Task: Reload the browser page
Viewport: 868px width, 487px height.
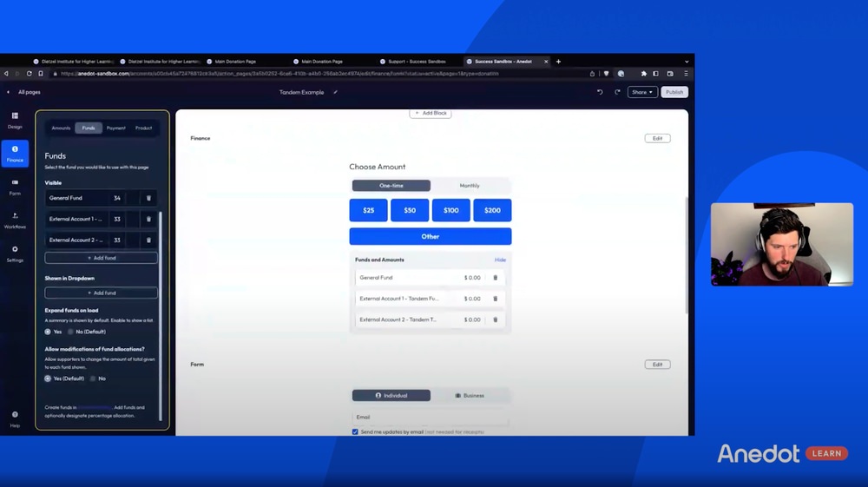Action: point(29,73)
